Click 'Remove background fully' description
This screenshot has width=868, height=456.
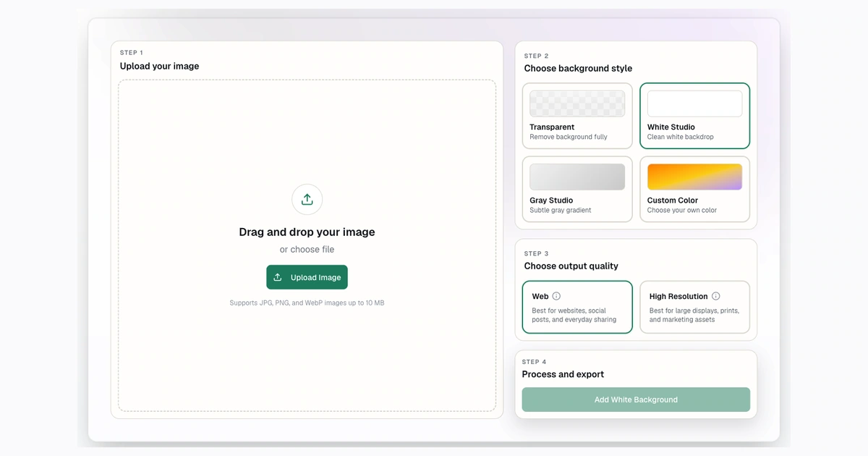click(x=569, y=137)
